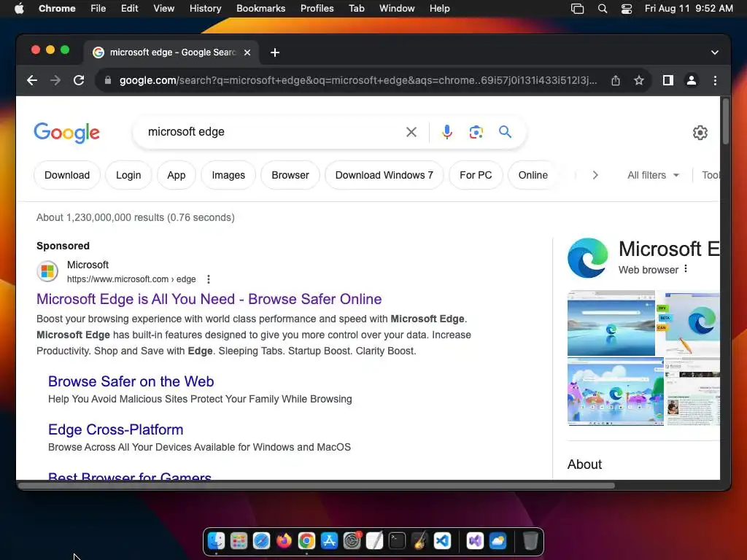Open Chrome side panel
The width and height of the screenshot is (747, 560).
[x=668, y=80]
